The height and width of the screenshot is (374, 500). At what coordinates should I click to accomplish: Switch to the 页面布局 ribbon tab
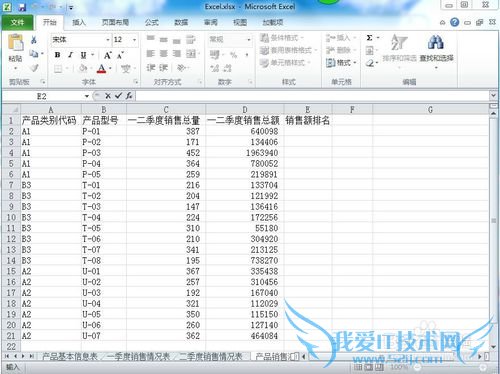pos(115,22)
